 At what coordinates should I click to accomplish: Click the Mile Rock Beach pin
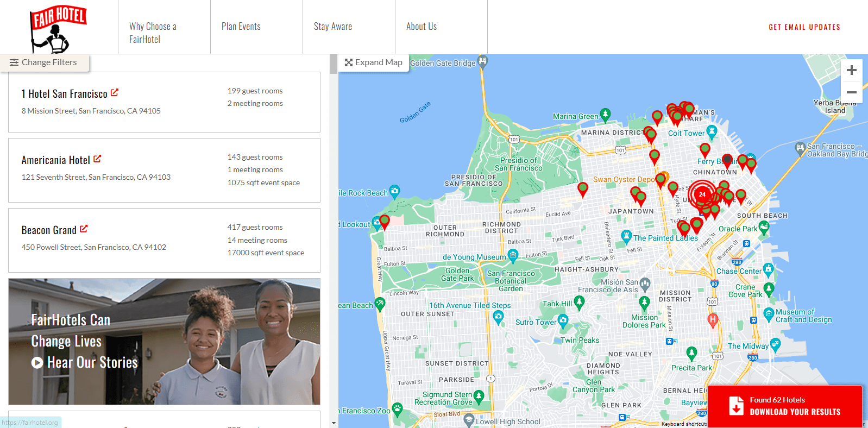(394, 191)
